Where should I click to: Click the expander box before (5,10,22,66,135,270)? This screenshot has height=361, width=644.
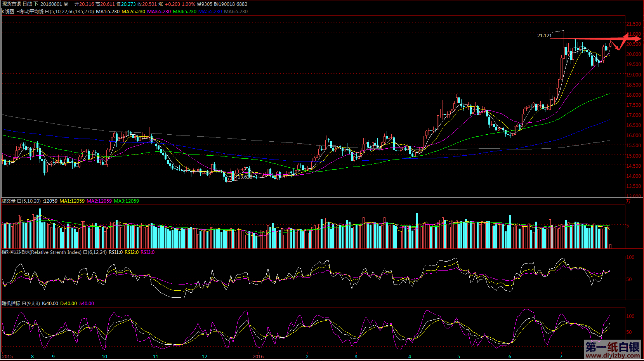point(47,12)
